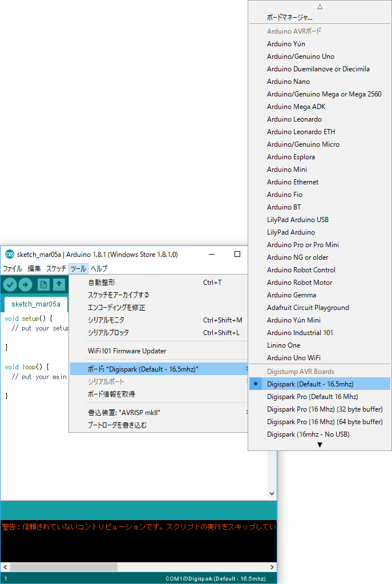
Task: Select Arduino Pro or Pro Mini
Action: [x=320, y=245]
